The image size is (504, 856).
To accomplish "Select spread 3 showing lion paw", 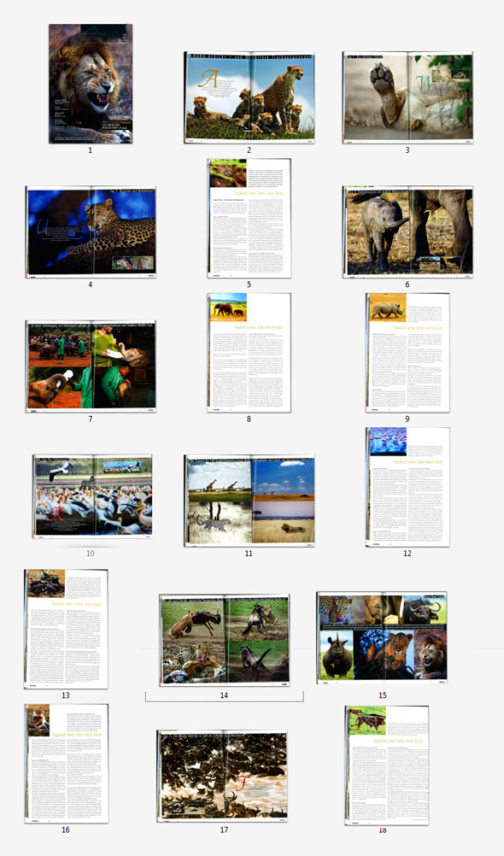I will [407, 97].
